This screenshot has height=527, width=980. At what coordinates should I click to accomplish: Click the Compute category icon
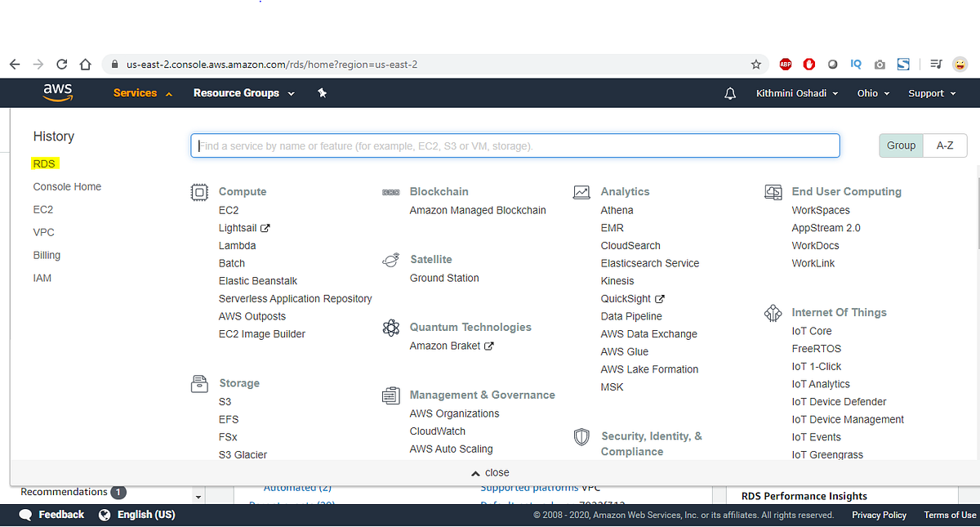(199, 191)
